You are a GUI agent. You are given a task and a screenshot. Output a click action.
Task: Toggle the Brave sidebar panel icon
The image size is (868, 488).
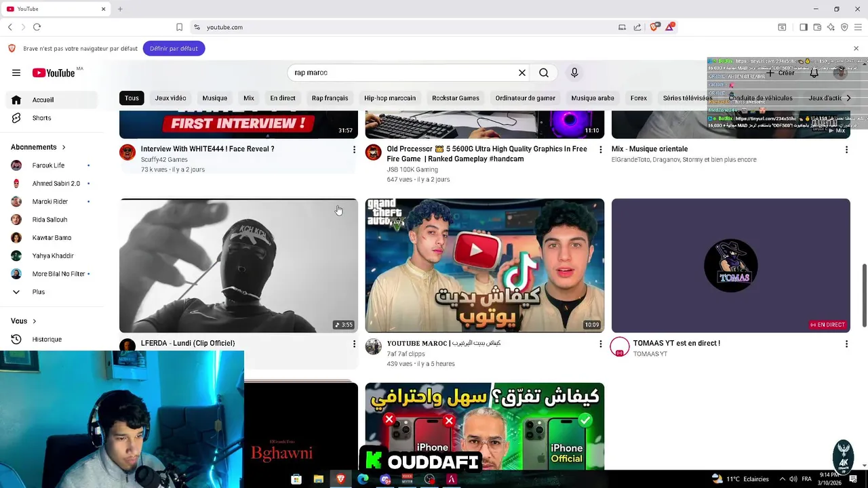tap(804, 27)
